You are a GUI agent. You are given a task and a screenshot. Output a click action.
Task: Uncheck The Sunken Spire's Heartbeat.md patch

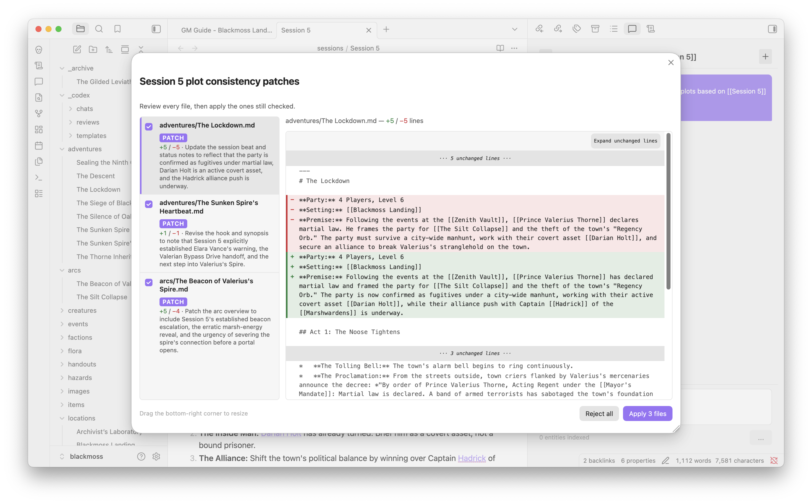[x=149, y=204]
